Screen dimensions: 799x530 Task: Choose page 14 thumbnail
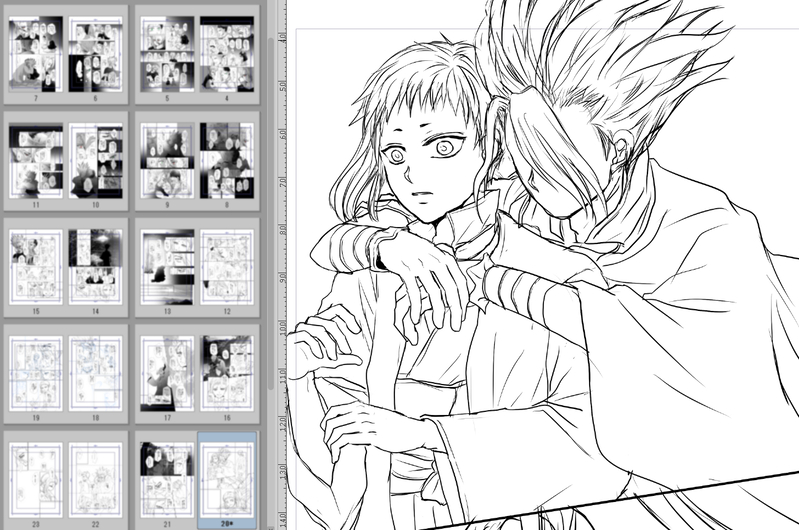coord(95,267)
